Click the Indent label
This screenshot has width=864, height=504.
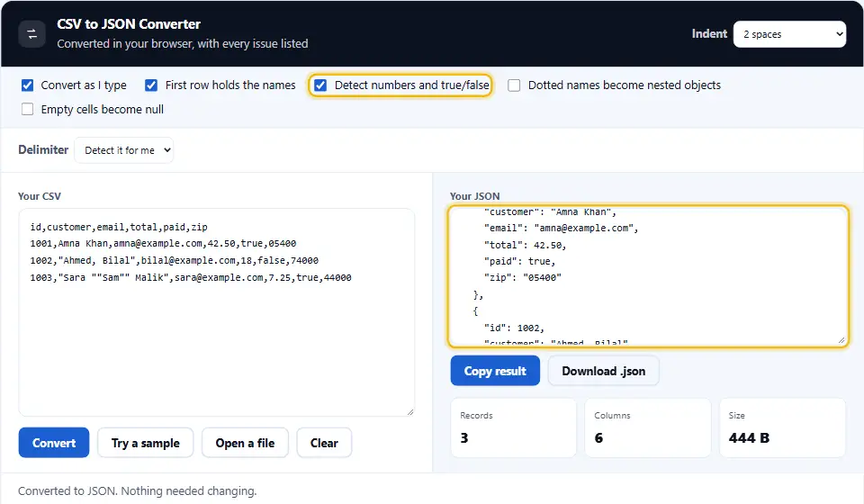[x=709, y=33]
